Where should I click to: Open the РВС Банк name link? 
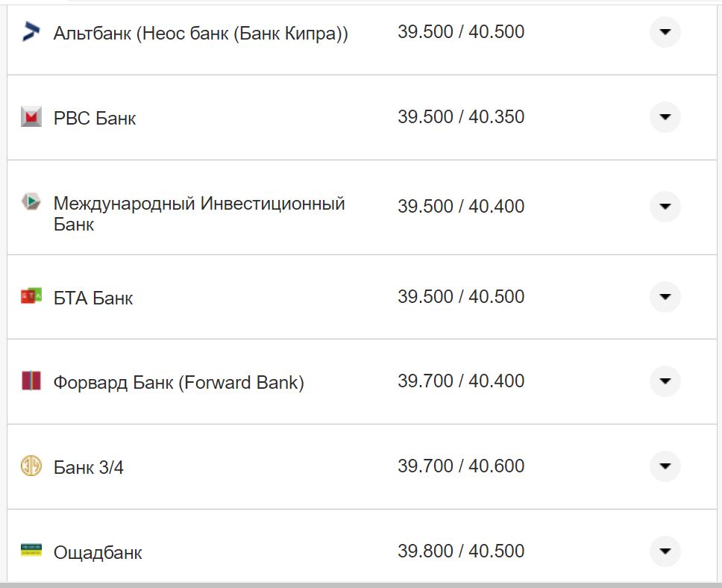pos(95,119)
